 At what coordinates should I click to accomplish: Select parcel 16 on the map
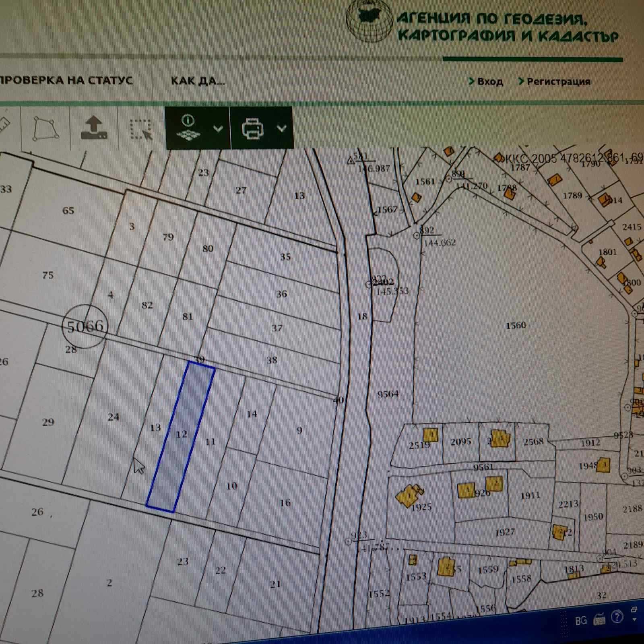click(285, 503)
